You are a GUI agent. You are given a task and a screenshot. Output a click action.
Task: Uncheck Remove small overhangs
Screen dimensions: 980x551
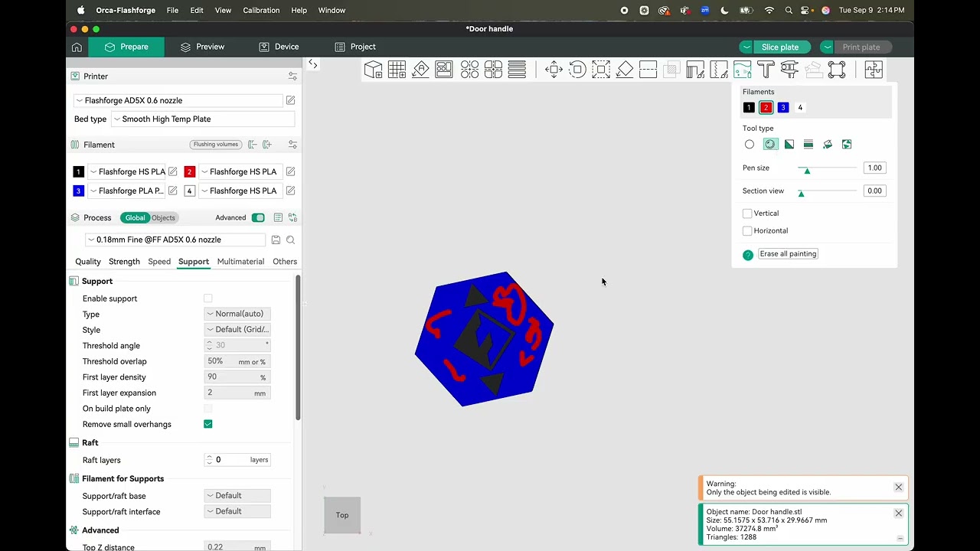pyautogui.click(x=208, y=424)
